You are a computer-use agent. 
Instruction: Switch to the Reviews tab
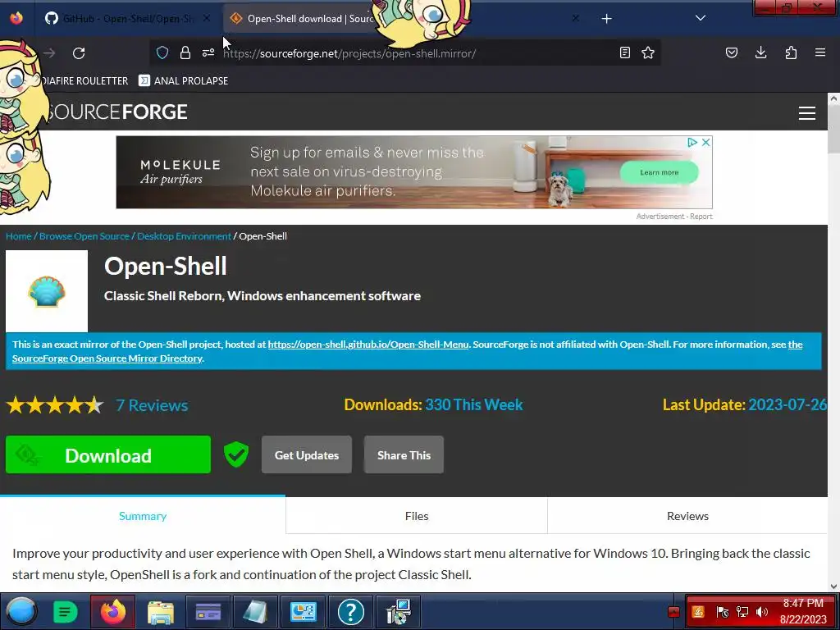688,516
